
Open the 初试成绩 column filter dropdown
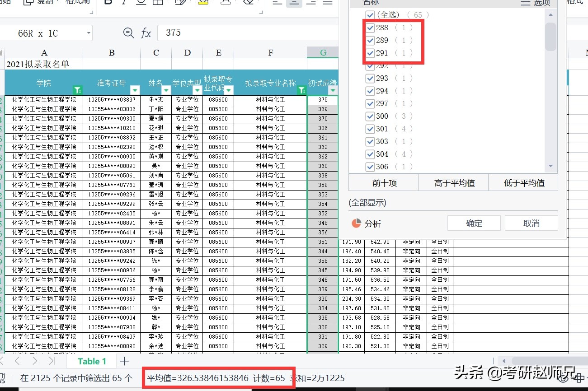click(x=333, y=90)
